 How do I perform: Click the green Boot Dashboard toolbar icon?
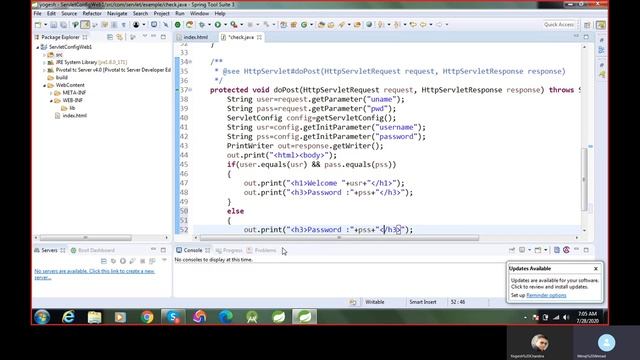point(178,25)
